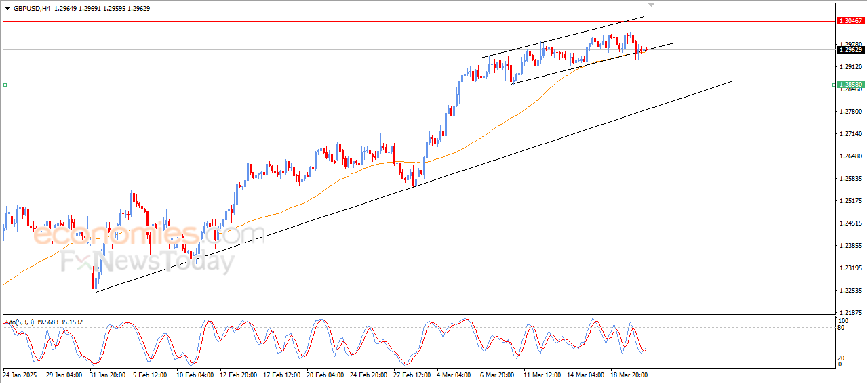The image size is (868, 384).
Task: Click the GBPUSD,H4 chart title text
Action: 31,8
